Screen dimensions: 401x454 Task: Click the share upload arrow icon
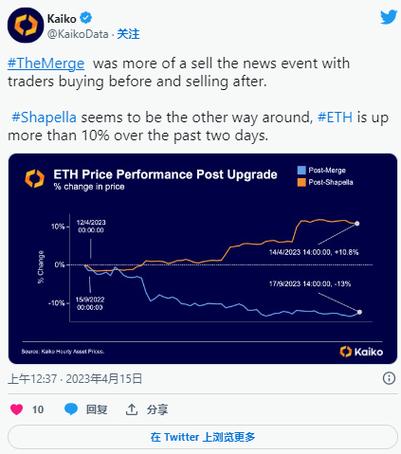click(x=132, y=409)
